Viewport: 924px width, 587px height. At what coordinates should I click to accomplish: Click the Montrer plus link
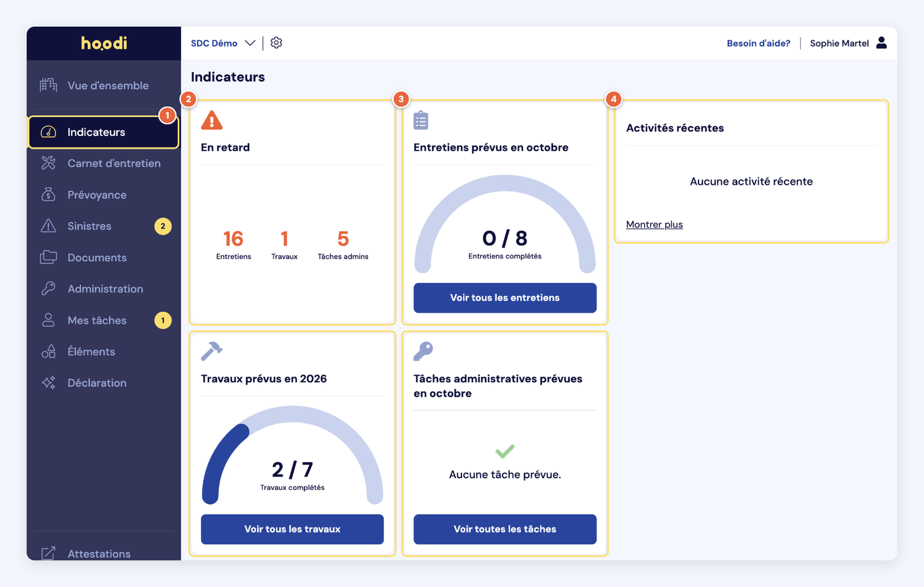[654, 225]
